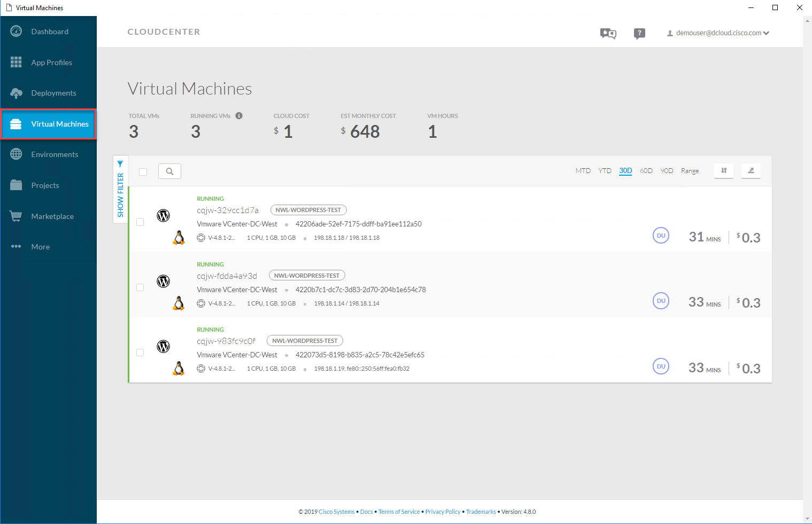The image size is (812, 524).
Task: Click Linux penguin icon for cqjw-983fc9c0f
Action: [179, 369]
